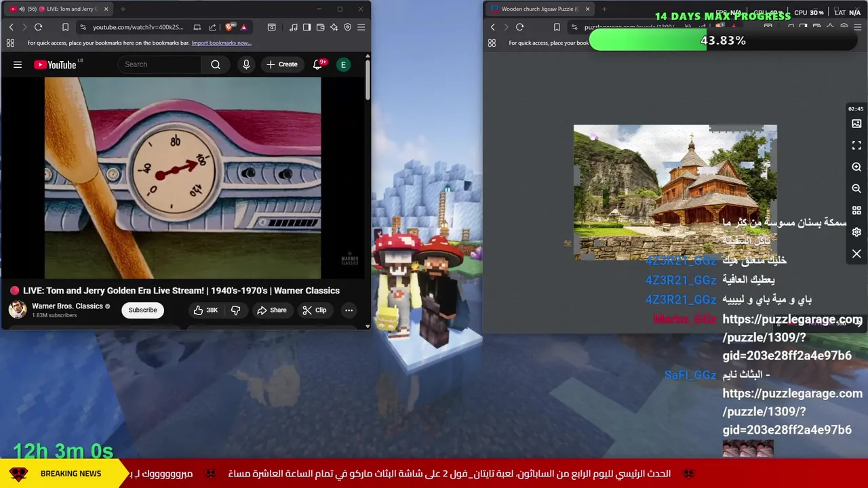
Task: Click the apps grid icon in YouTube window bookmarks bar
Action: (10, 43)
